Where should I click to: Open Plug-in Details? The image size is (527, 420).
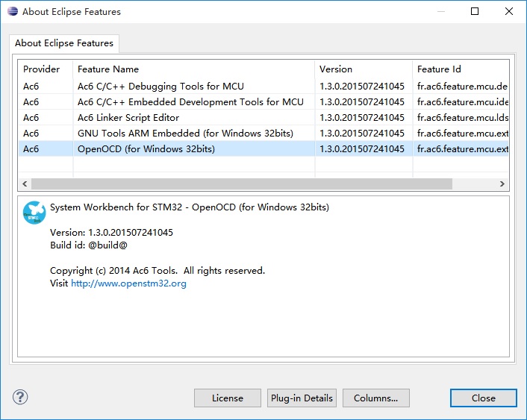coord(302,398)
